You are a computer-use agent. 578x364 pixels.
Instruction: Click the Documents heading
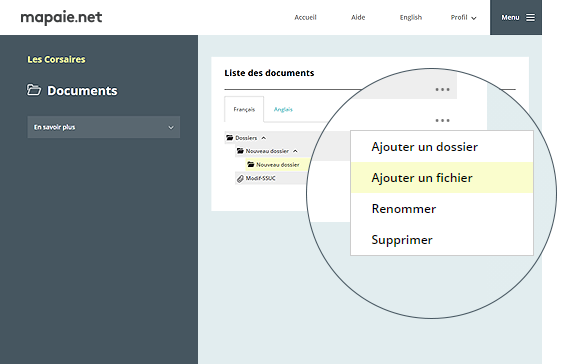coord(82,91)
